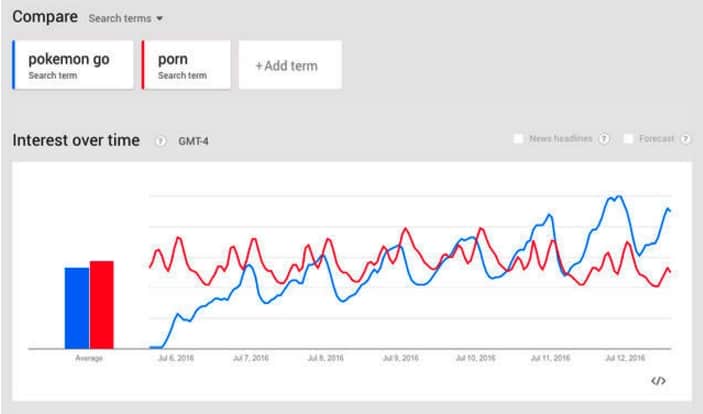Click the plus sign in Add term
Image resolution: width=703 pixels, height=414 pixels.
[258, 66]
